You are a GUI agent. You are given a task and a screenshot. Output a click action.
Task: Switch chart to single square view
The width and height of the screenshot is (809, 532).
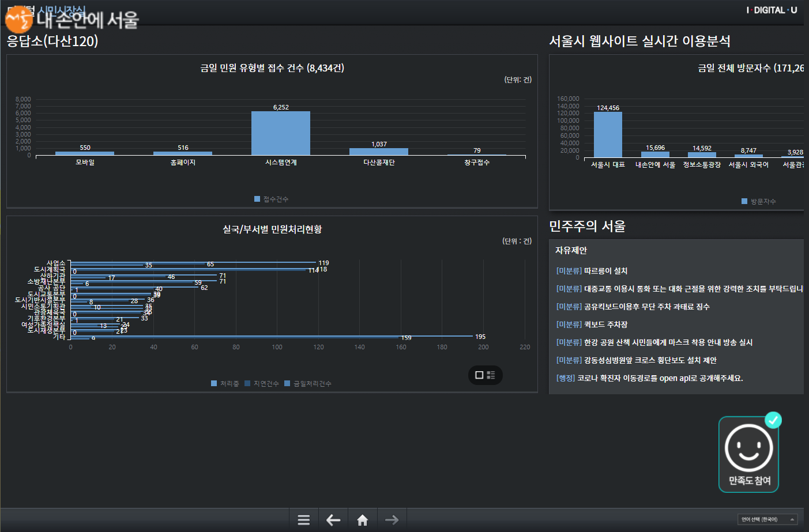point(479,375)
